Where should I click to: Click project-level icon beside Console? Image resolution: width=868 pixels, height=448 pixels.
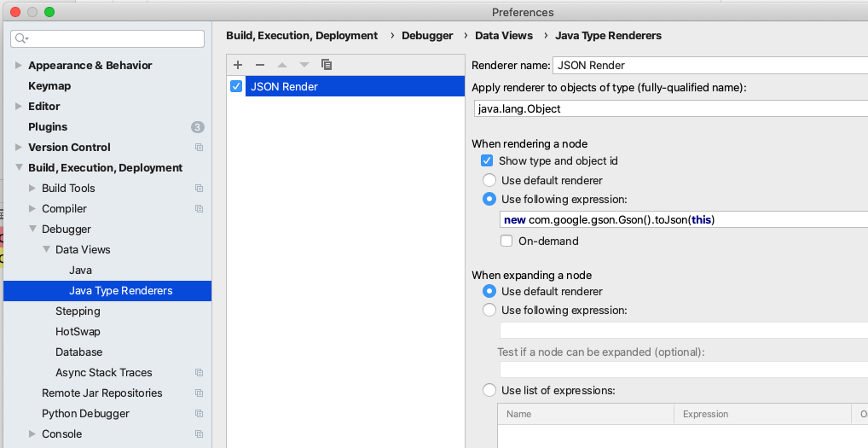(199, 434)
